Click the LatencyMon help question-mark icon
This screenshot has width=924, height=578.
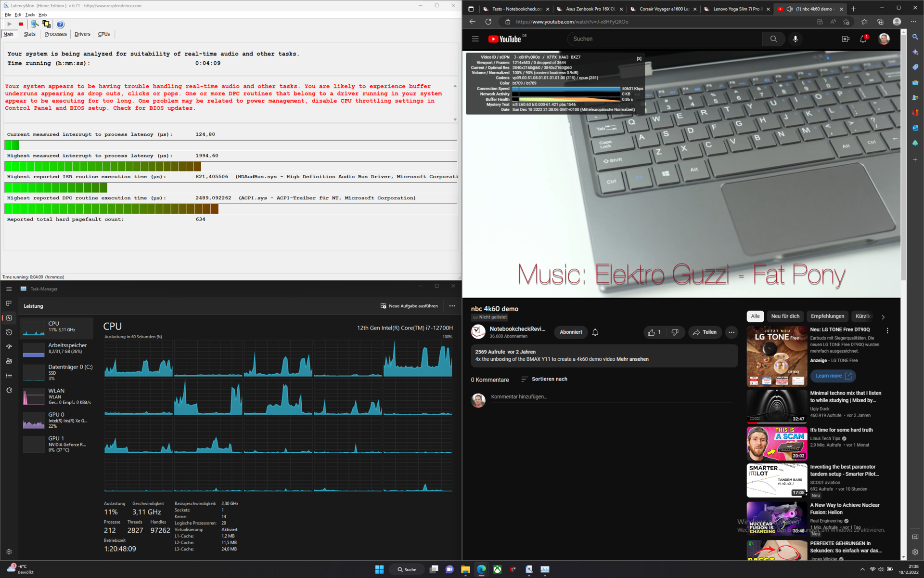click(60, 24)
